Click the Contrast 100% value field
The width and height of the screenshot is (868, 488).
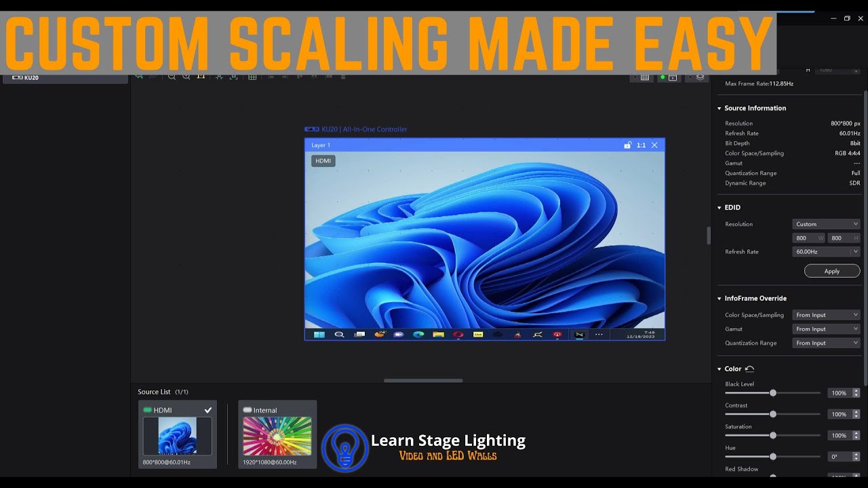pos(840,414)
